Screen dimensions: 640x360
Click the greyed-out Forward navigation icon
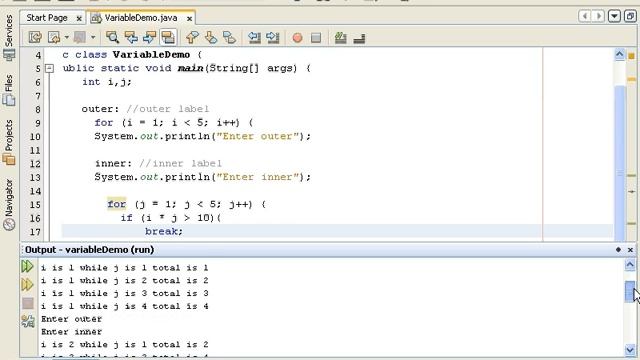pos(80,38)
